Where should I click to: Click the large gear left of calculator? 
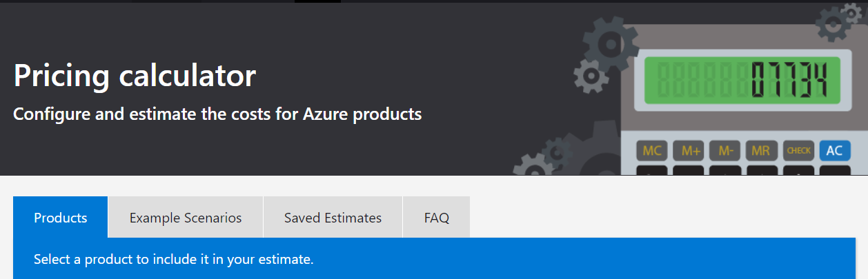(611, 44)
